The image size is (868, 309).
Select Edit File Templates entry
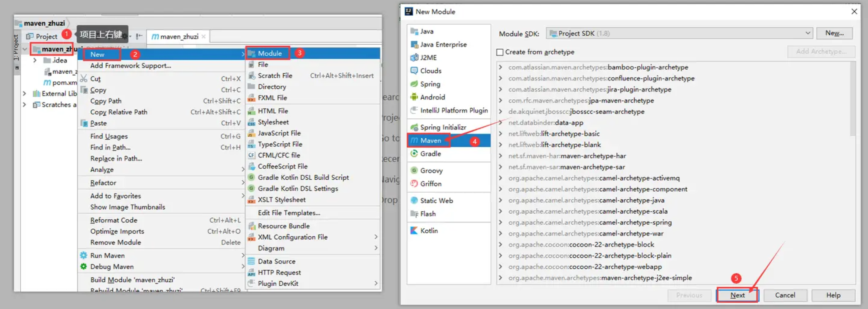pyautogui.click(x=313, y=213)
